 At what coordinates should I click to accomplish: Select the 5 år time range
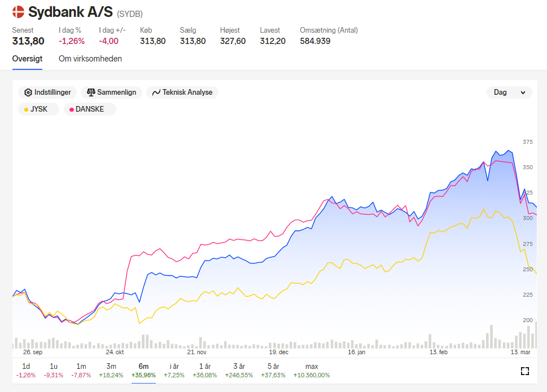coord(273,371)
